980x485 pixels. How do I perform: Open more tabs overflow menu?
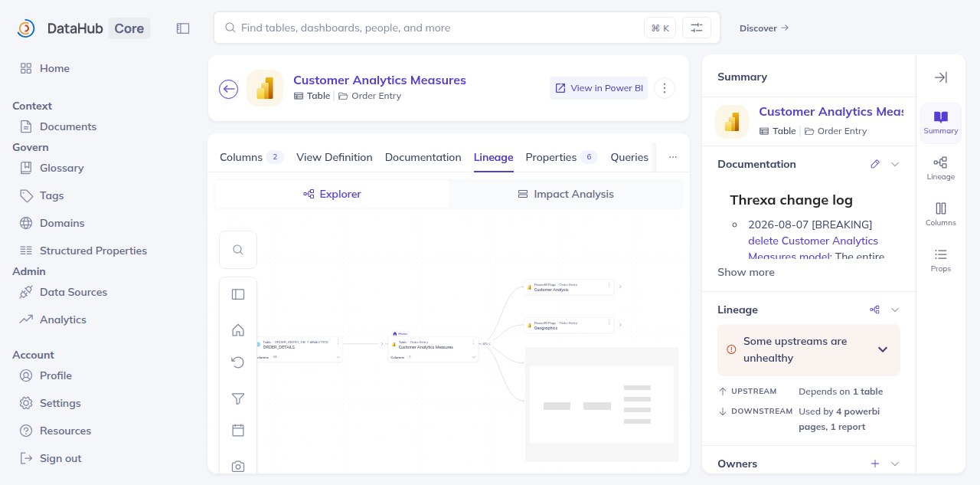point(673,157)
